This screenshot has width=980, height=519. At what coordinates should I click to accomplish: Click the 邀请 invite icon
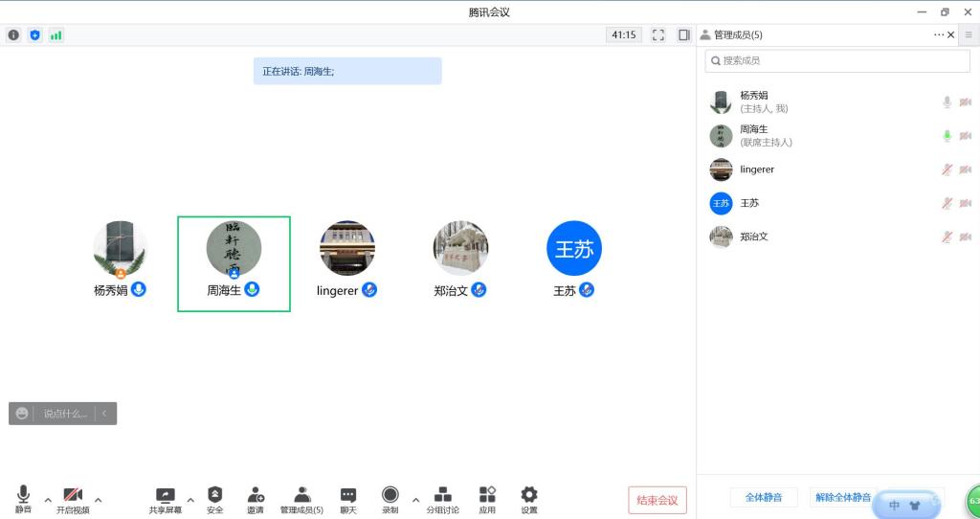pyautogui.click(x=256, y=495)
